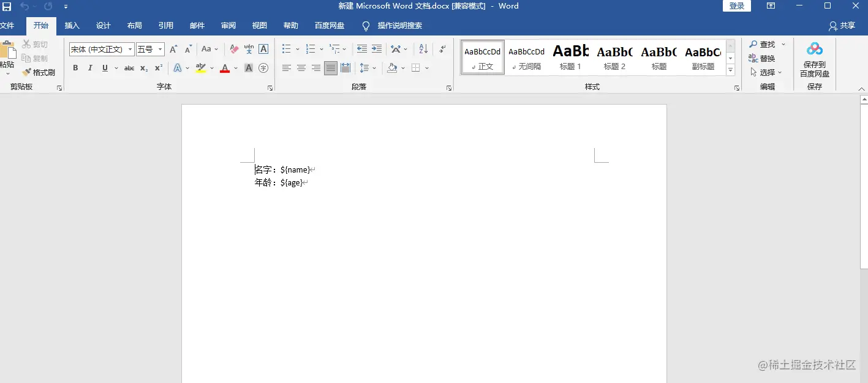Decrease paragraph indent
Screen dimensions: 868x383
[362, 49]
